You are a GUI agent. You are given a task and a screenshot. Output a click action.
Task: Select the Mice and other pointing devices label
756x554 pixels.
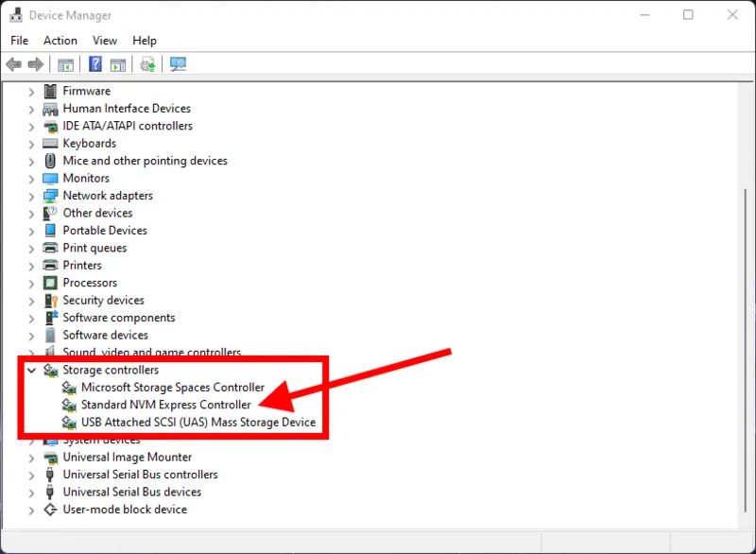pyautogui.click(x=145, y=161)
